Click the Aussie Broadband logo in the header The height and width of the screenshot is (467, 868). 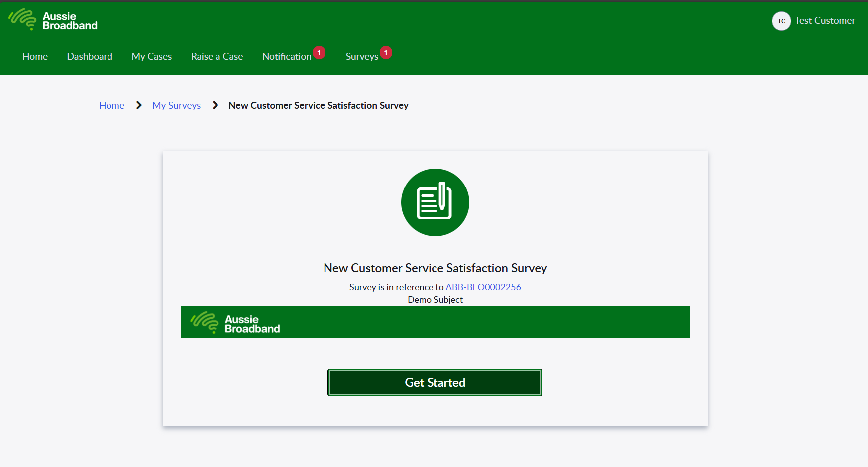pyautogui.click(x=52, y=20)
